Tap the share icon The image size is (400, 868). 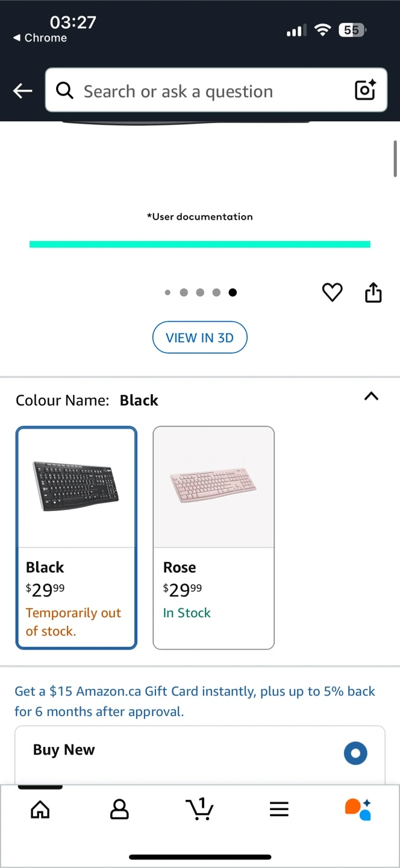(x=373, y=292)
